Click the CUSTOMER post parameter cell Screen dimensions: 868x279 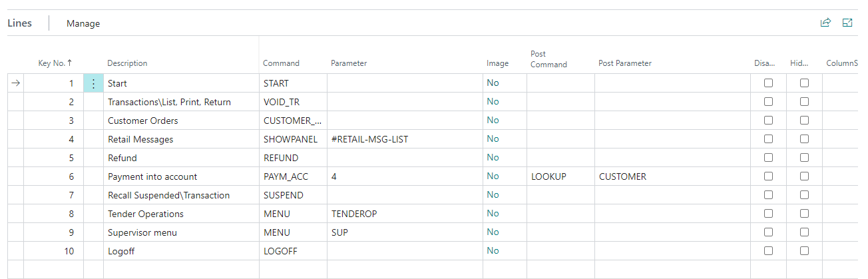click(x=622, y=176)
